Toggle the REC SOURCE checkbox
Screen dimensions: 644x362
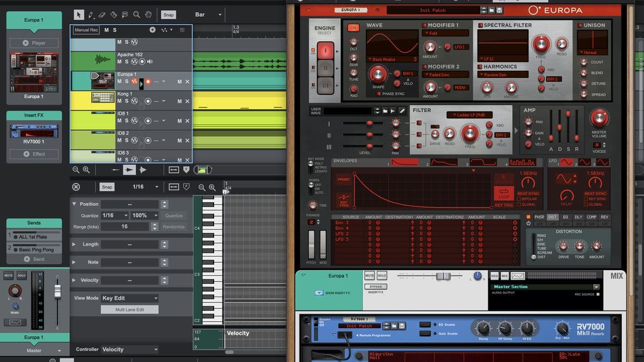(x=598, y=294)
